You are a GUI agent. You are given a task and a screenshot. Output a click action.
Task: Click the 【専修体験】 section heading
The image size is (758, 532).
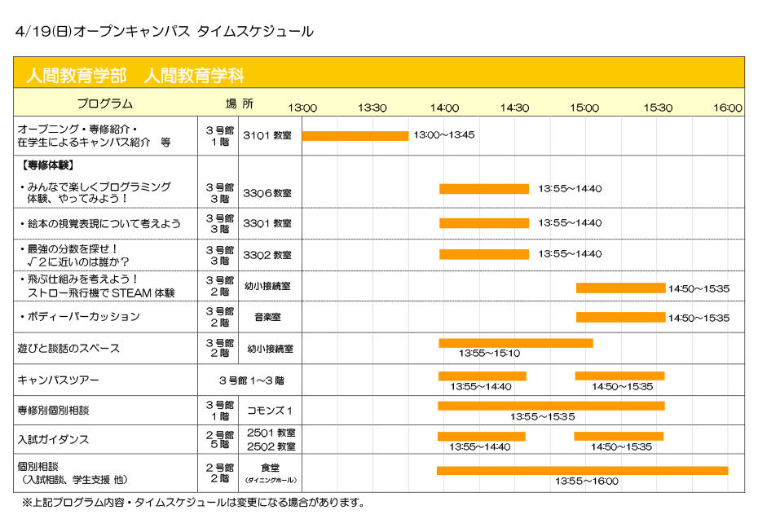coord(46,165)
